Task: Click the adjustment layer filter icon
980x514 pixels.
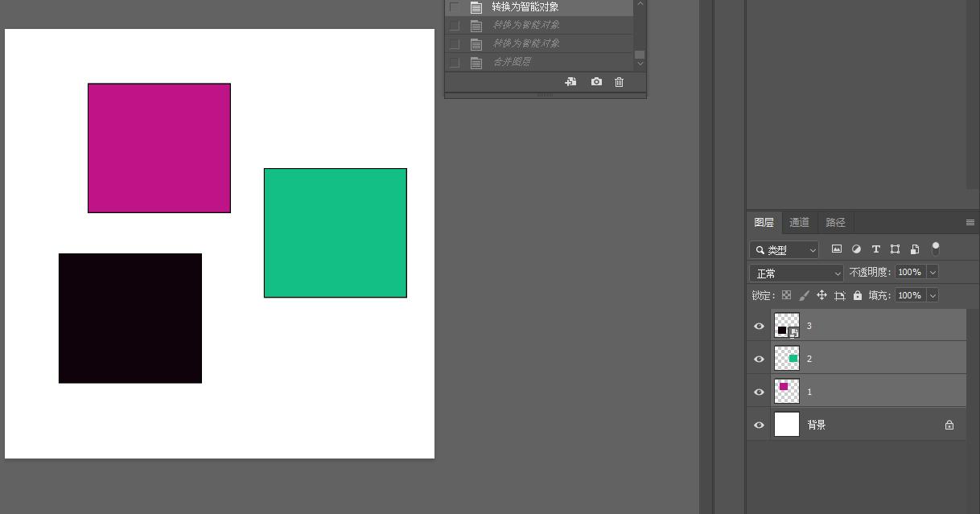Action: 856,249
